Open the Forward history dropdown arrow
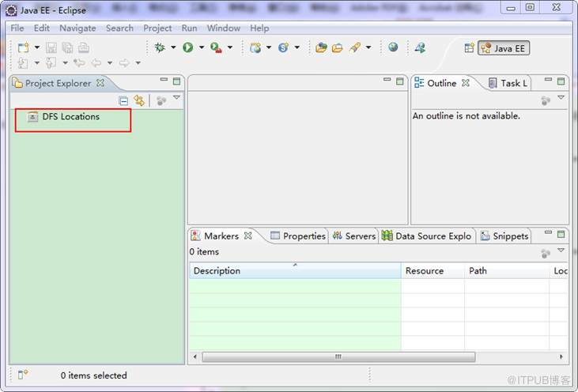Image resolution: width=578 pixels, height=392 pixels. pyautogui.click(x=138, y=63)
